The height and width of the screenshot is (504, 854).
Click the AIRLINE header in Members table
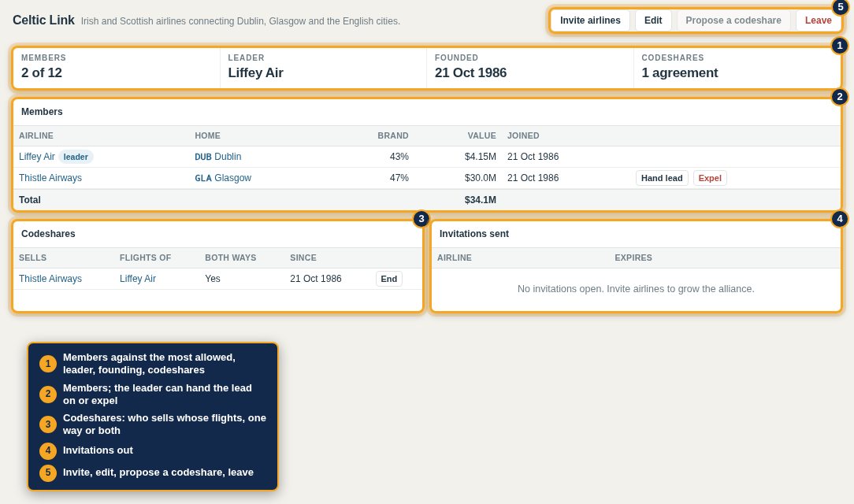[36, 135]
